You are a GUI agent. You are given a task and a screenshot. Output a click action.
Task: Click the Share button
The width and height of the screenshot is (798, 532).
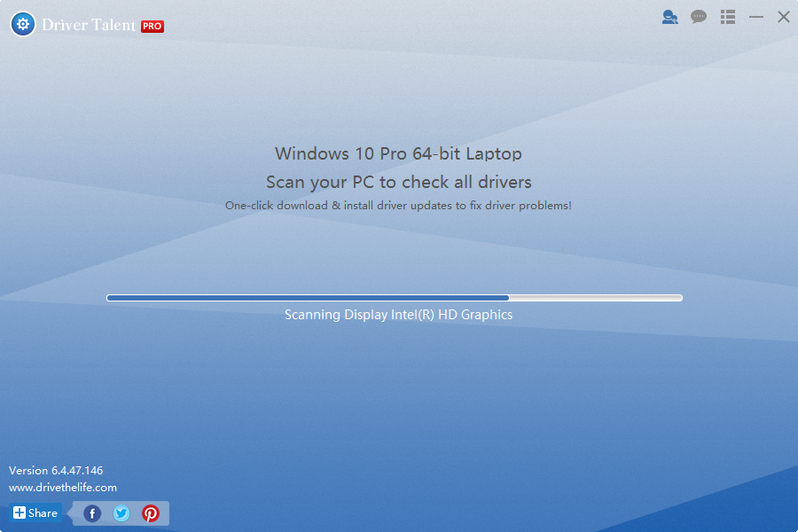35,512
